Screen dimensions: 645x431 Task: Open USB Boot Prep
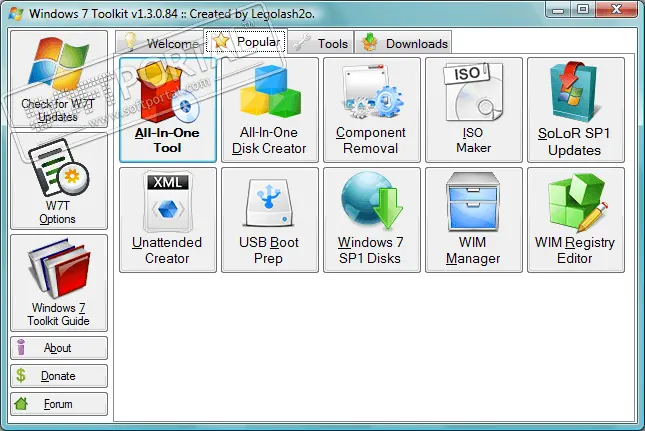(x=270, y=220)
